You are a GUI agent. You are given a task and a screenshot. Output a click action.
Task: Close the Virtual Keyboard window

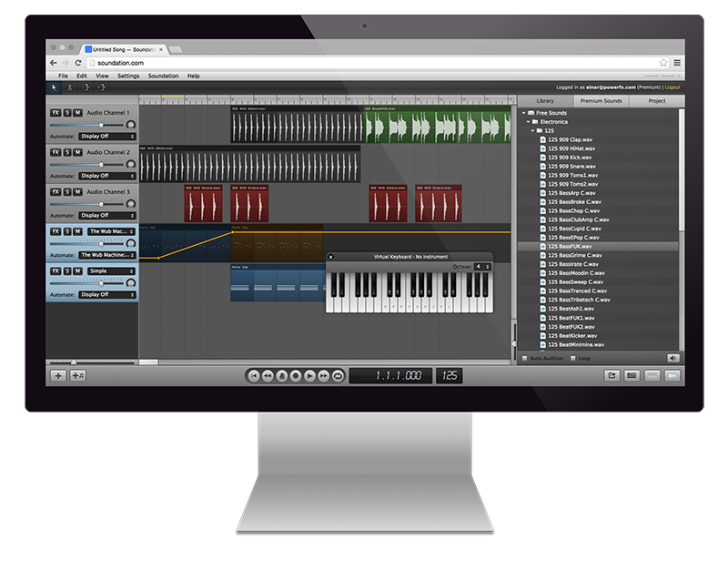pos(330,257)
